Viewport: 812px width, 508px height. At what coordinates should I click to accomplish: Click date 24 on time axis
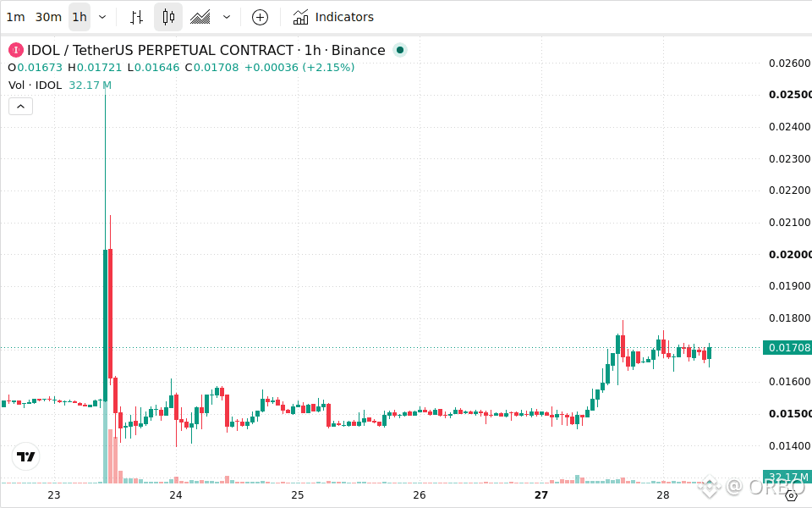(176, 495)
